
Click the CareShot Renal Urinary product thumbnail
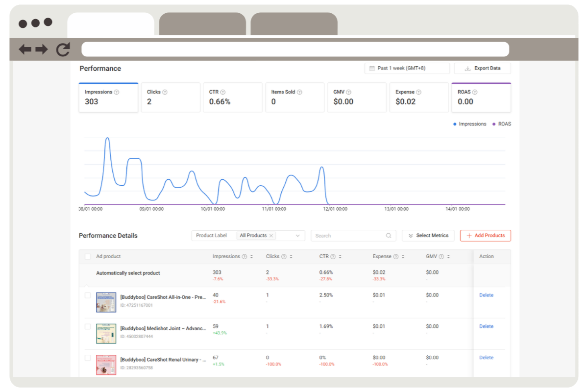coord(106,365)
